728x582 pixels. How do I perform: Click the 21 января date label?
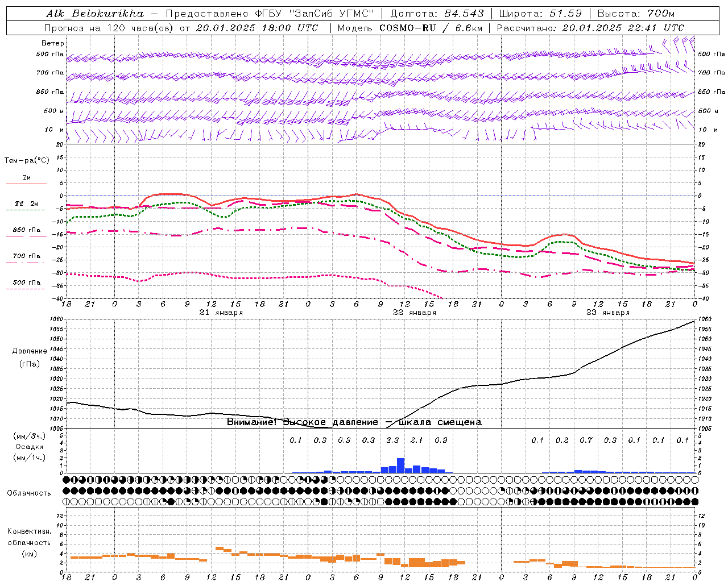click(x=221, y=313)
